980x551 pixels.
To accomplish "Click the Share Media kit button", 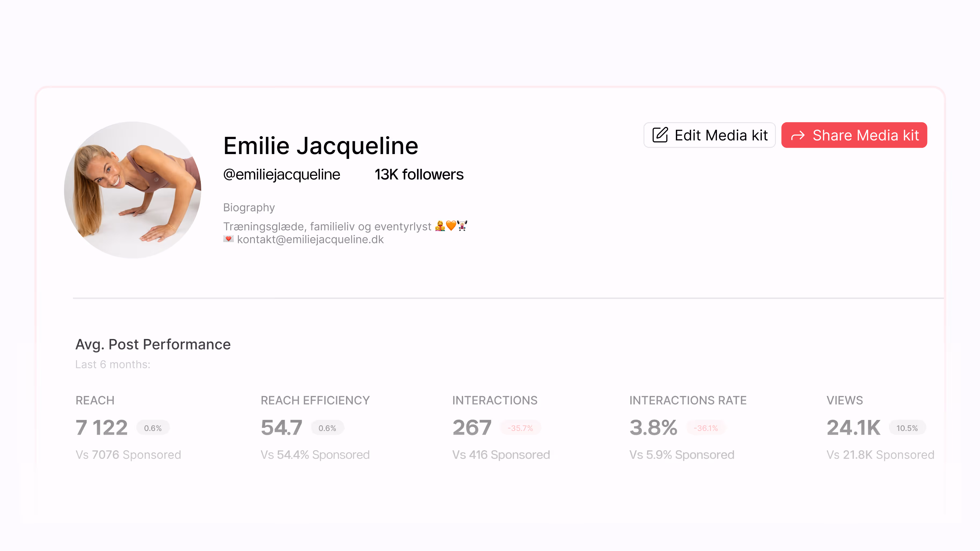I will 854,135.
